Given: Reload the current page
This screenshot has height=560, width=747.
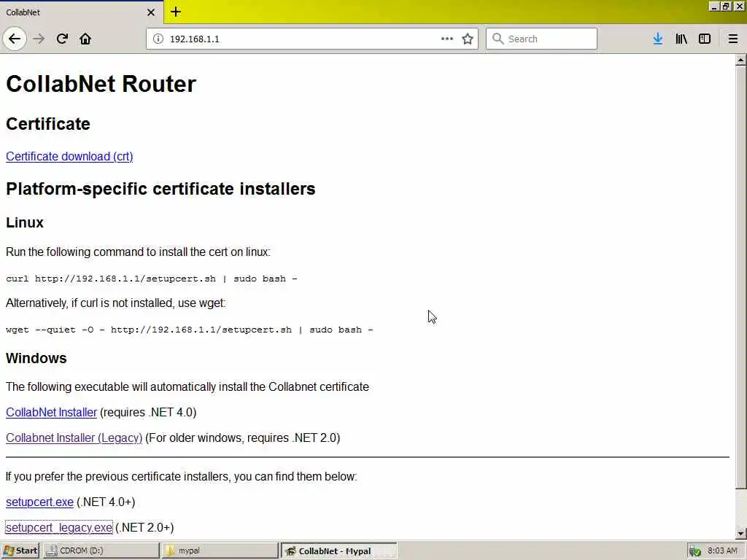Looking at the screenshot, I should point(62,39).
